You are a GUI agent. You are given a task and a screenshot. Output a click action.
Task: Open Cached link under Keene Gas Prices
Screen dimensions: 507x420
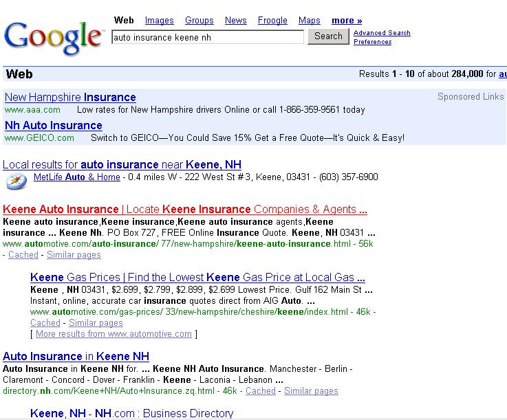click(45, 323)
